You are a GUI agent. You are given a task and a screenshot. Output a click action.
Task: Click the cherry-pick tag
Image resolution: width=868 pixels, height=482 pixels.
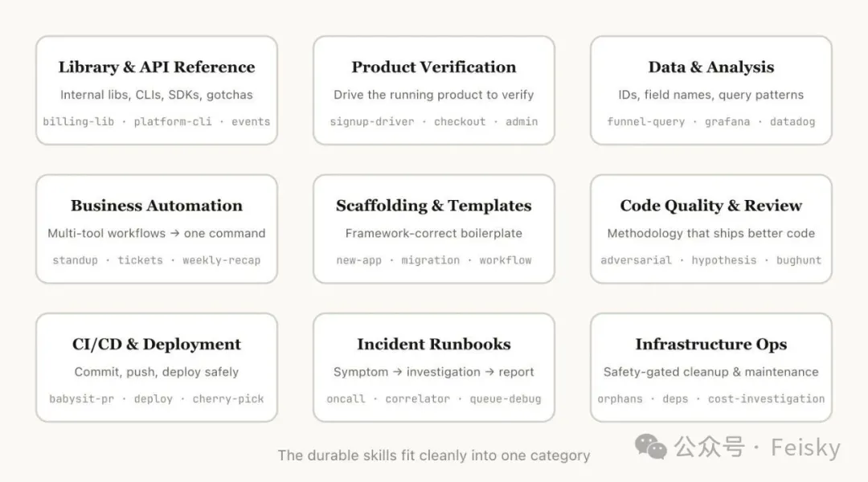tap(228, 399)
